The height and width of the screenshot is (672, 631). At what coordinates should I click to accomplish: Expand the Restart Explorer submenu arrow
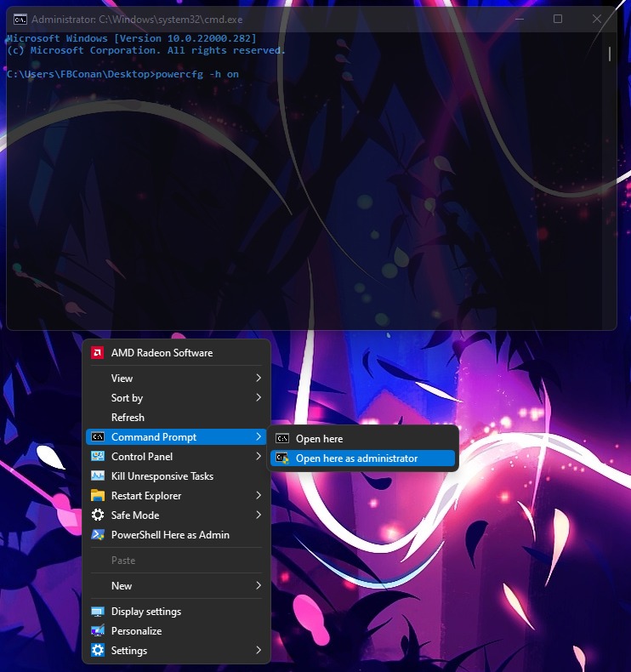pos(259,495)
